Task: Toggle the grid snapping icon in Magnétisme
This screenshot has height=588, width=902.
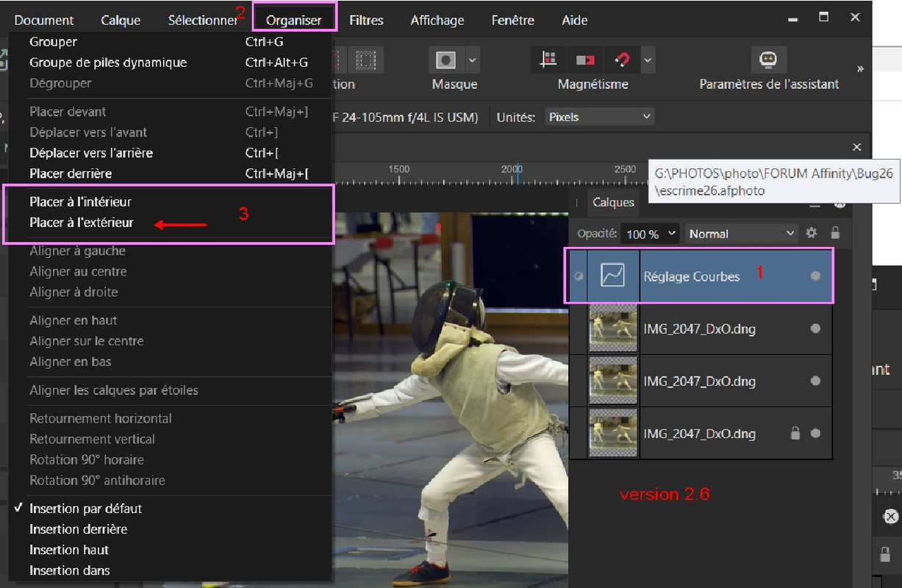Action: (x=548, y=60)
